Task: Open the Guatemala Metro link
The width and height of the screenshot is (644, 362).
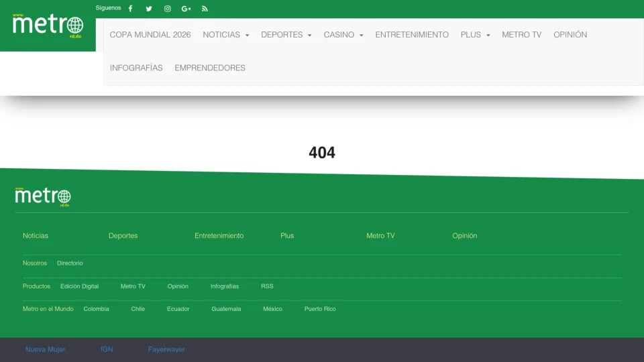Action: pos(226,308)
